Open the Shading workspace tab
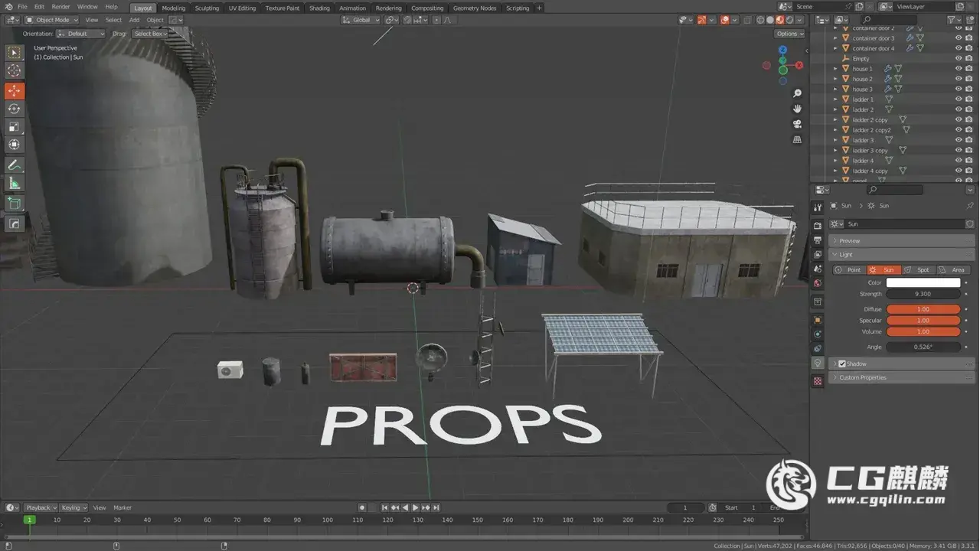The width and height of the screenshot is (980, 551). 319,8
